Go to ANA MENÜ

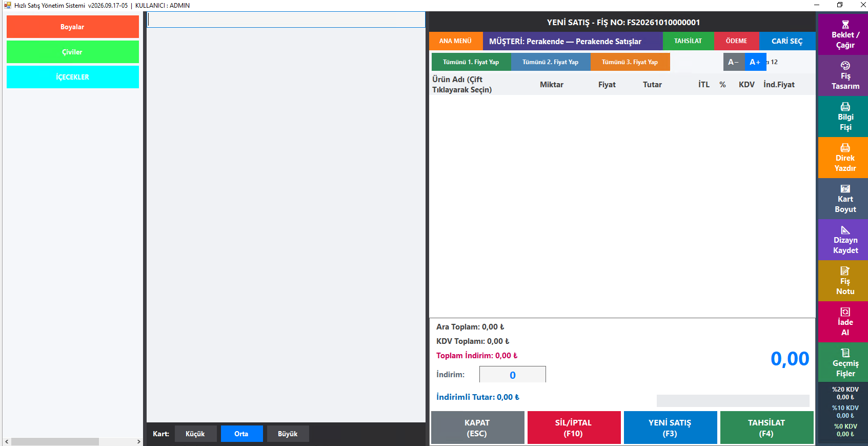coord(456,41)
